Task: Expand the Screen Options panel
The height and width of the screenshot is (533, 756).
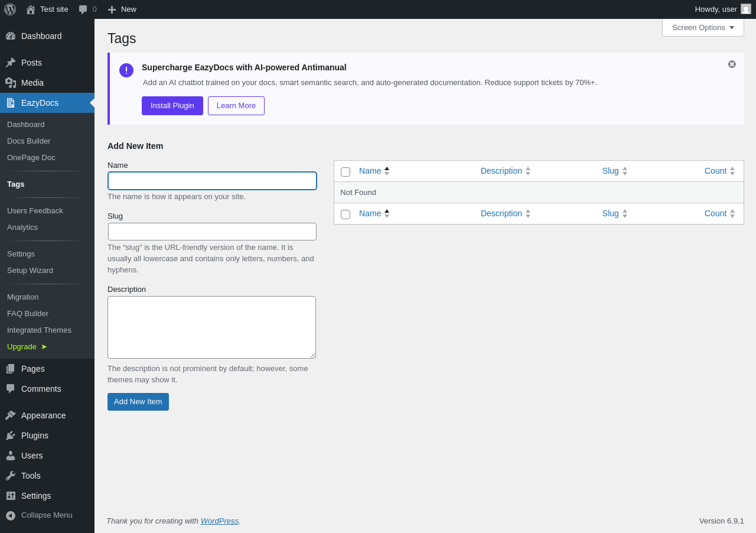Action: coord(703,27)
